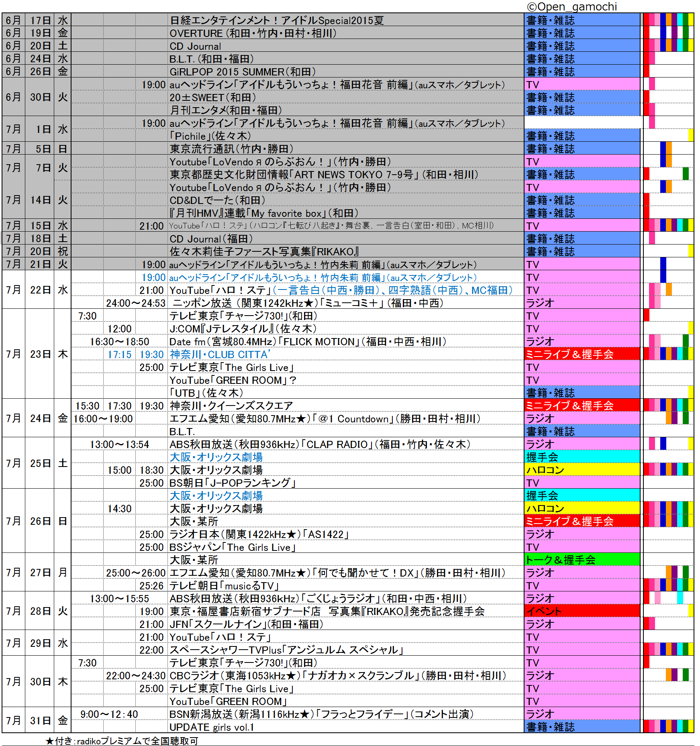Click the 大阪・某所 entry on 7月27日
Image resolution: width=700 pixels, height=746 pixels.
tap(194, 560)
